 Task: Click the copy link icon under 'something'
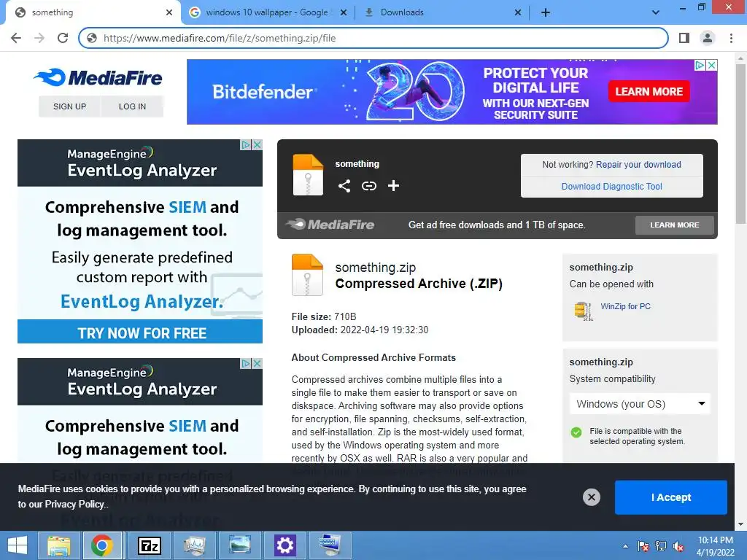coord(368,186)
